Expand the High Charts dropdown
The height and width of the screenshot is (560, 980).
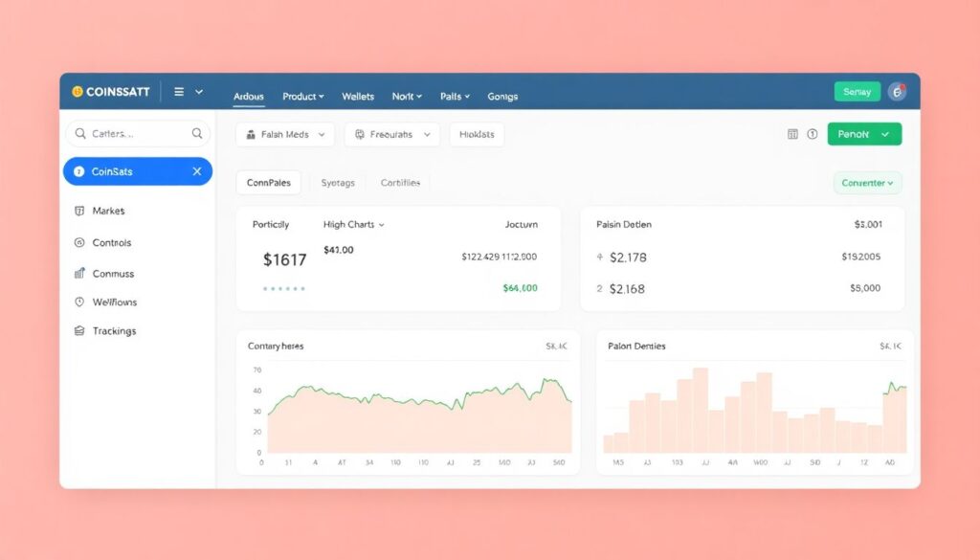(x=353, y=225)
